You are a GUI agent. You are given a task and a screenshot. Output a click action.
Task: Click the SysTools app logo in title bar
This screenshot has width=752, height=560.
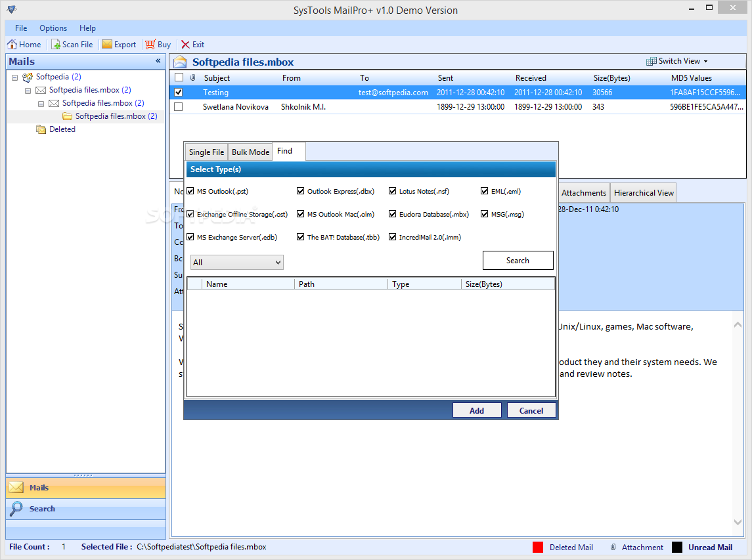tap(12, 10)
